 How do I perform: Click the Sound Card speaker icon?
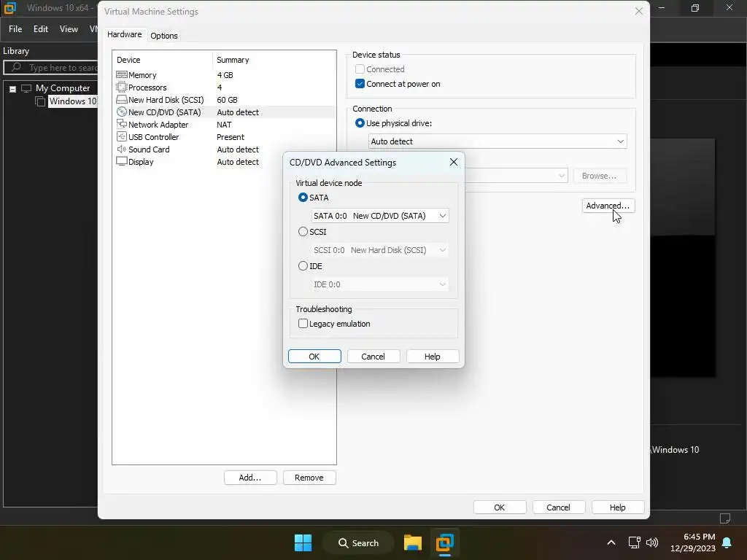pos(122,149)
